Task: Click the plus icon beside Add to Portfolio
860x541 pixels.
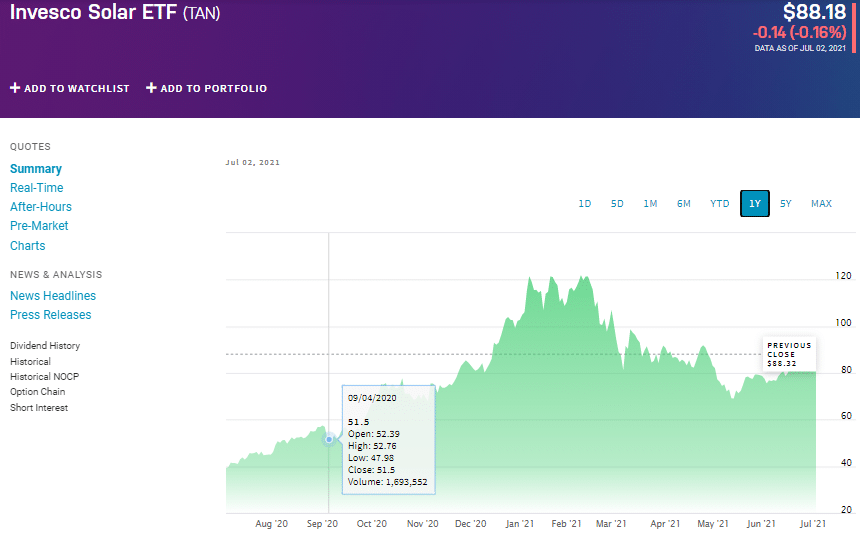Action: 151,88
